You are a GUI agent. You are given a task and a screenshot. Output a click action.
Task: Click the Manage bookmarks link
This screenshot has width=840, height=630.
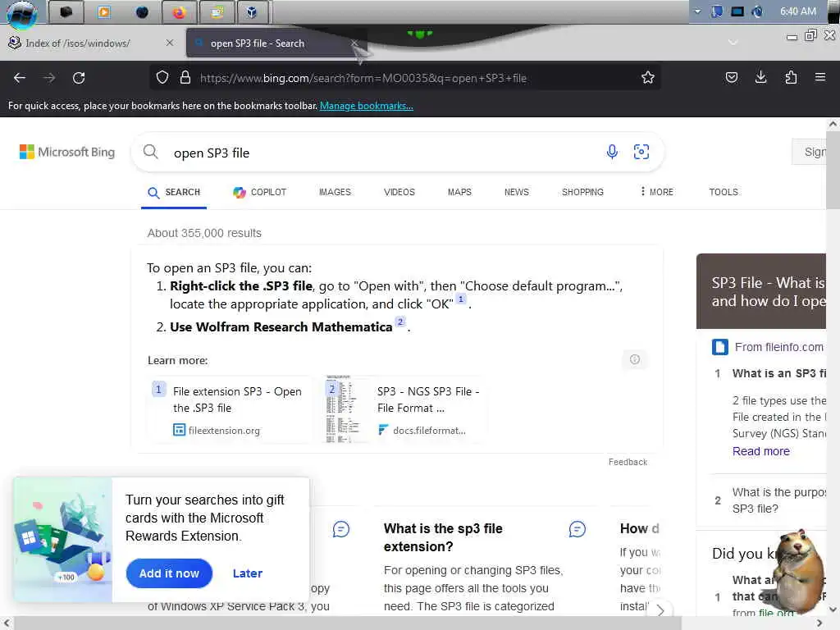click(x=367, y=106)
